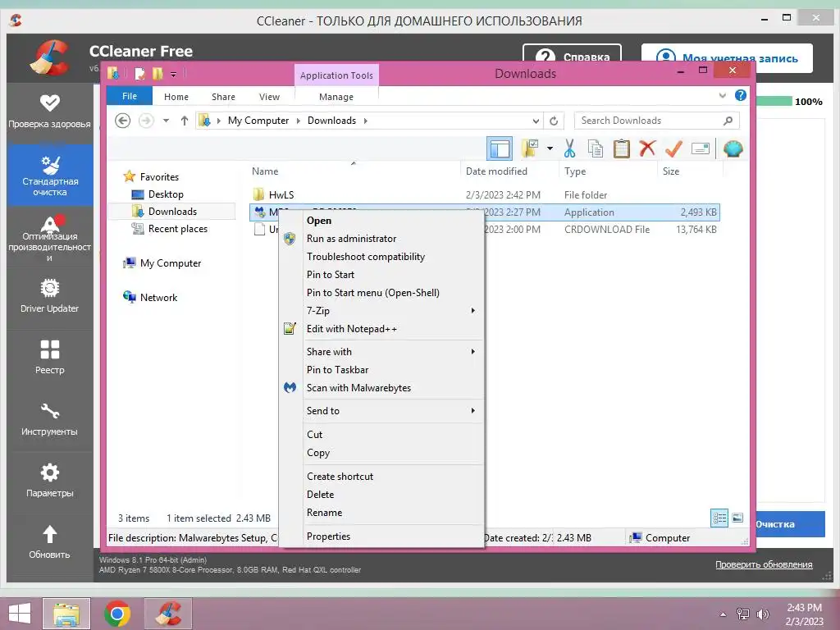Open Customize Quick Access Toolbar dropdown
This screenshot has height=630, width=840.
(x=174, y=74)
